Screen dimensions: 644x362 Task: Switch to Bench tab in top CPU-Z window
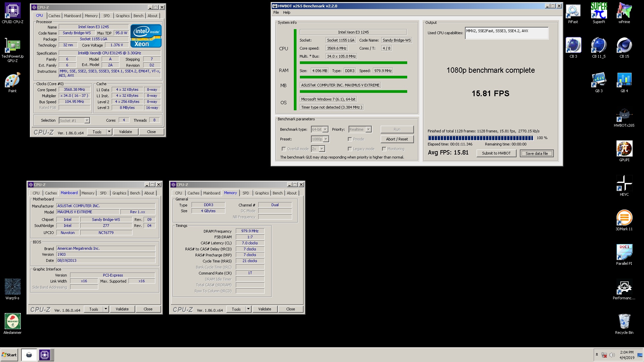pyautogui.click(x=138, y=16)
